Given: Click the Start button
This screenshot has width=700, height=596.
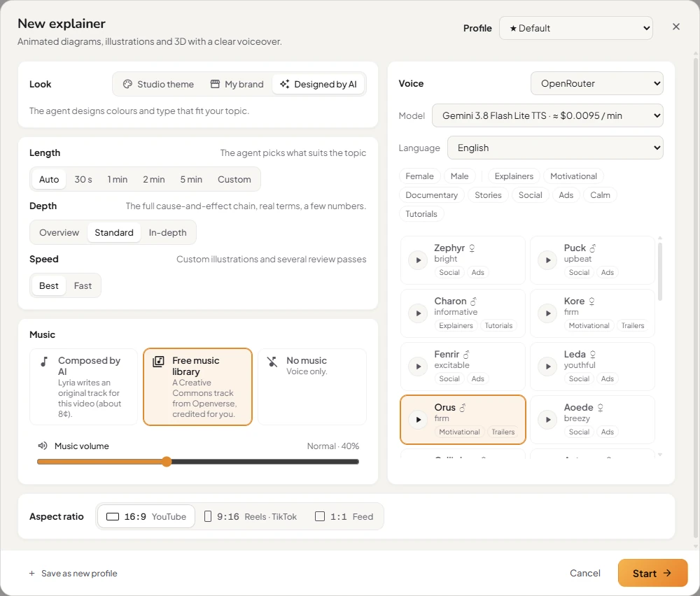Looking at the screenshot, I should pos(652,573).
